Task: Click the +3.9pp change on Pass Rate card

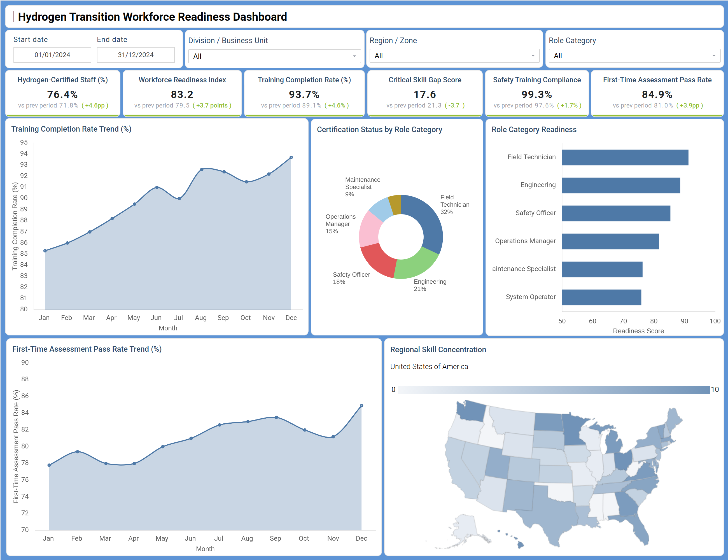Action: click(690, 105)
